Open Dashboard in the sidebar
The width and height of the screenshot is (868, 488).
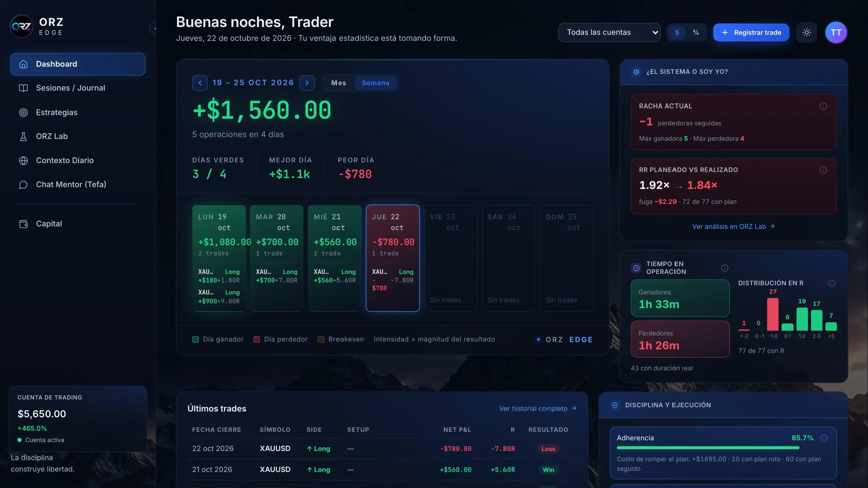pyautogui.click(x=78, y=64)
